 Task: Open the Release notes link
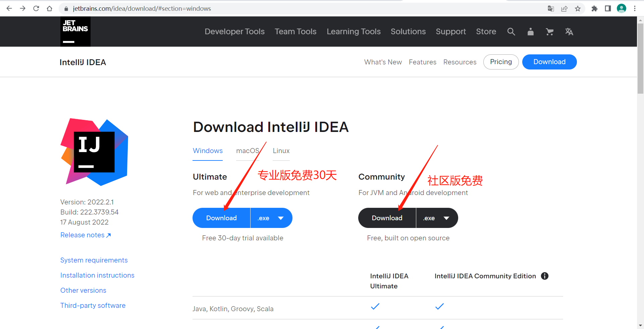[x=82, y=235]
